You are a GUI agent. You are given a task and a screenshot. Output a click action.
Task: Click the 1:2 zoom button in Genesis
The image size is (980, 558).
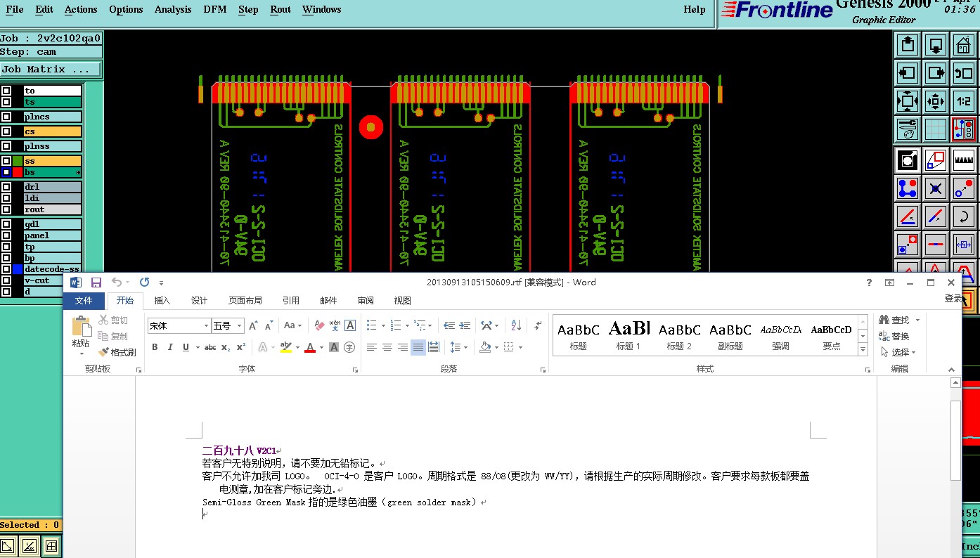click(963, 101)
